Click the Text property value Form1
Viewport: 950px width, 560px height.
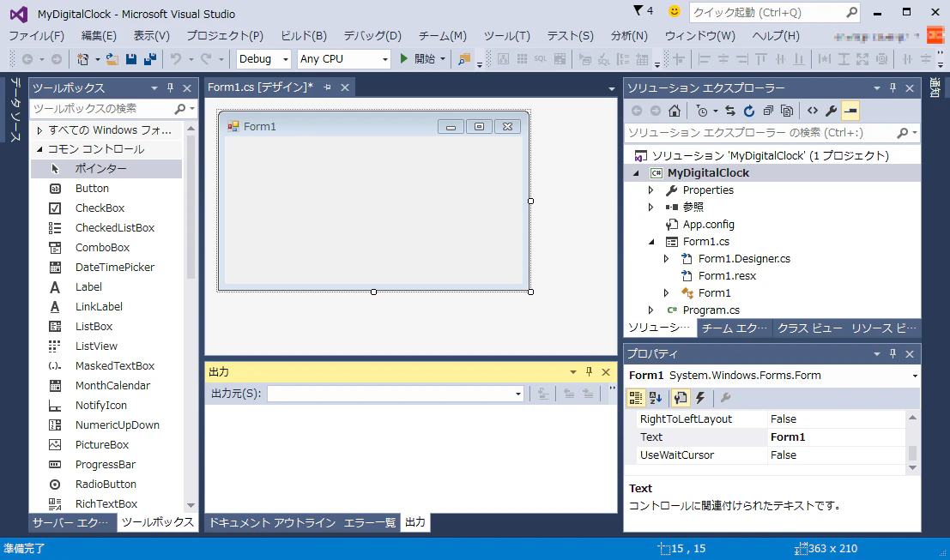pyautogui.click(x=836, y=437)
